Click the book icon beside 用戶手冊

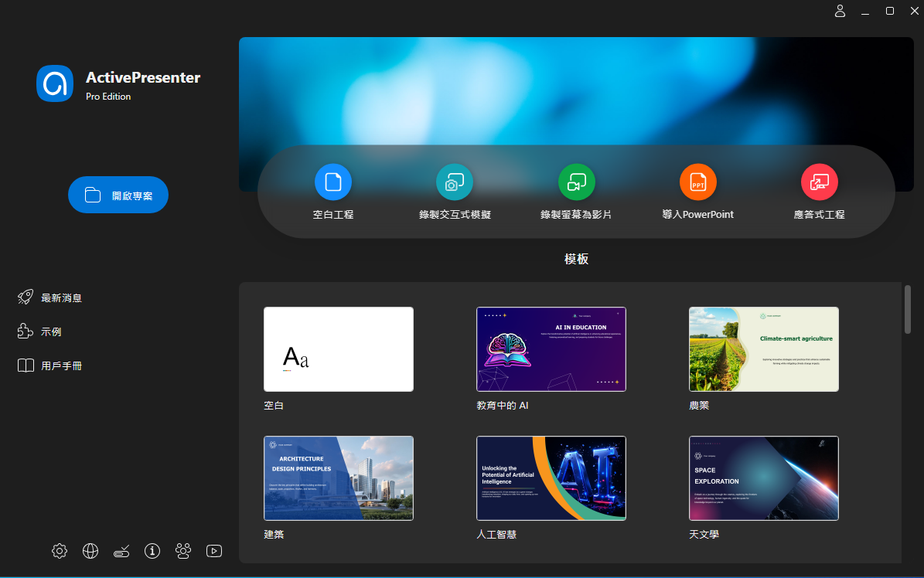(26, 365)
